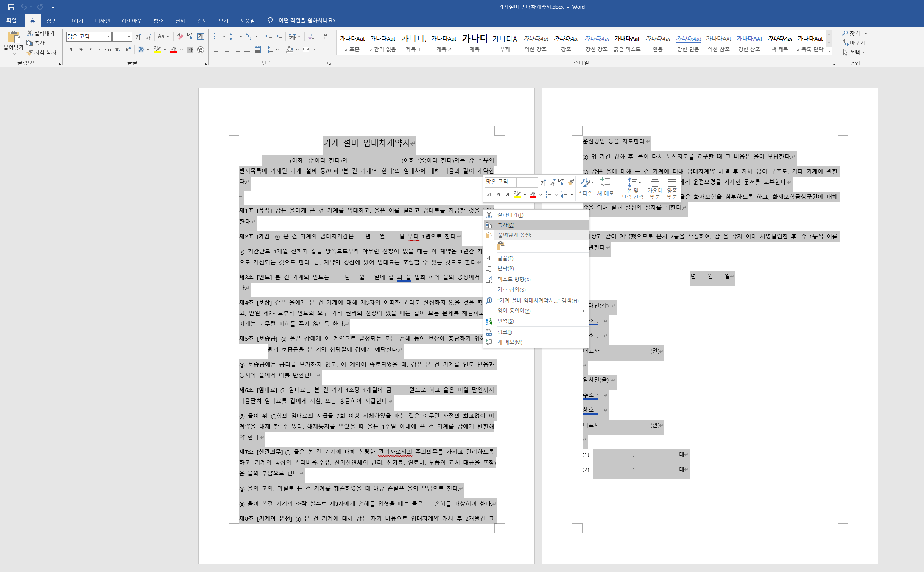The width and height of the screenshot is (924, 572).
Task: Click the Save icon in the title bar
Action: [11, 7]
